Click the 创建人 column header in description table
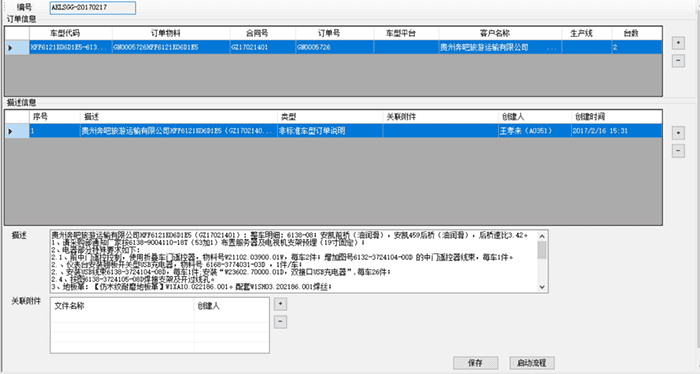The width and height of the screenshot is (700, 374). tap(534, 117)
